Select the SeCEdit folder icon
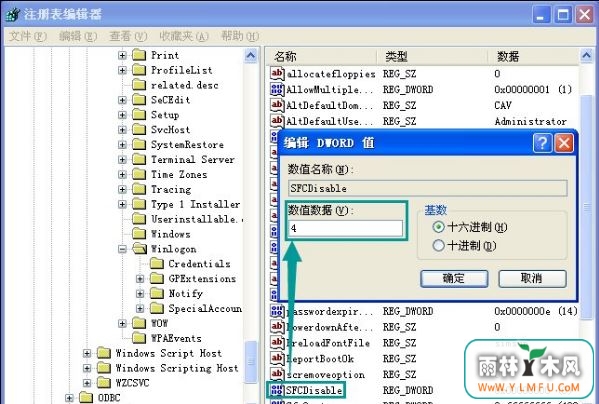This screenshot has width=599, height=404. (139, 100)
